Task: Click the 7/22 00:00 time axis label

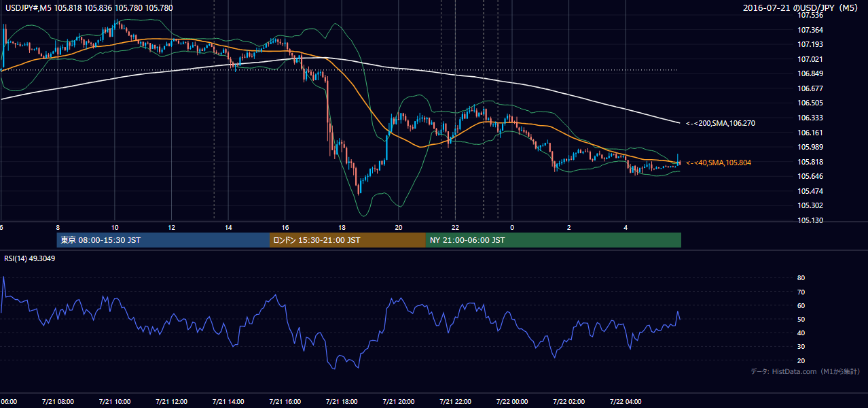Action: (512, 402)
